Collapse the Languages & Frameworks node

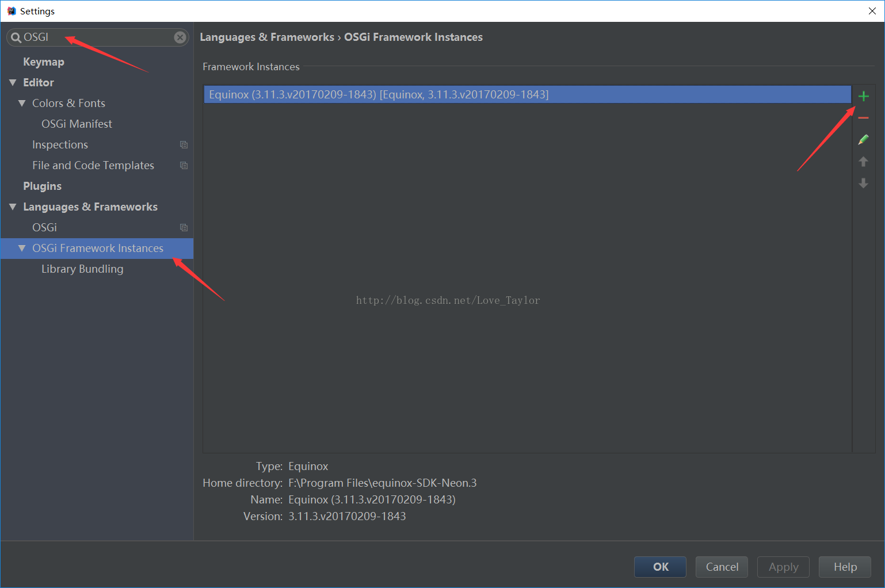tap(13, 207)
